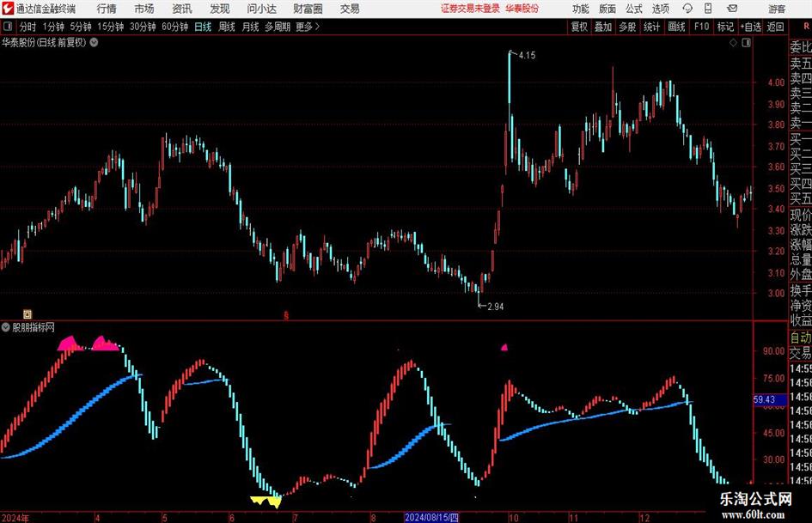Open the 发现 menu
The height and width of the screenshot is (523, 812).
220,9
